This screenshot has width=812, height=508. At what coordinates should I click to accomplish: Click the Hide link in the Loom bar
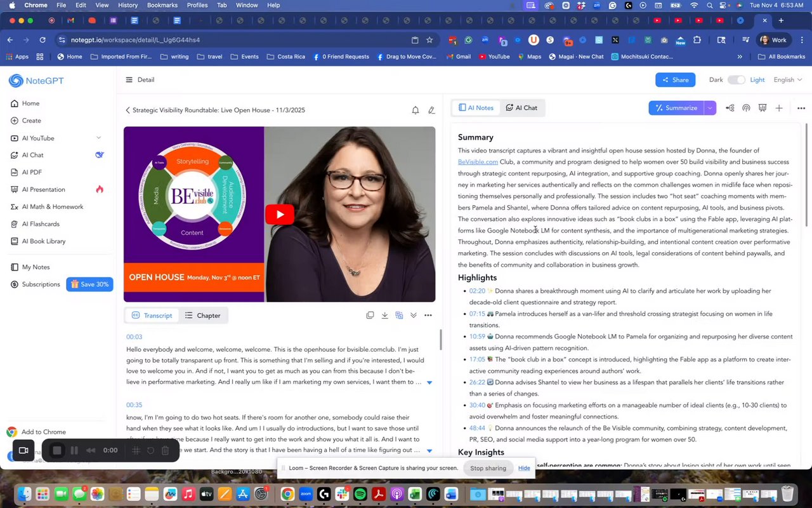(x=524, y=468)
